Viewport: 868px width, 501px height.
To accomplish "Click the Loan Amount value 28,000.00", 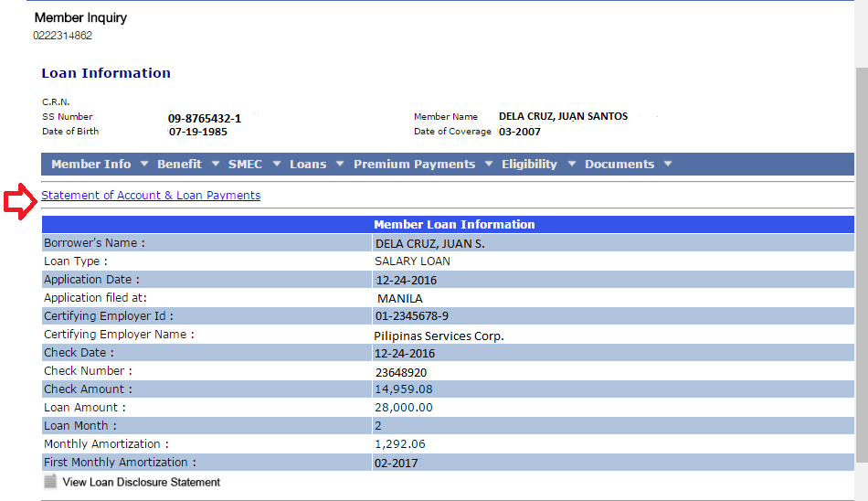I will tap(404, 408).
